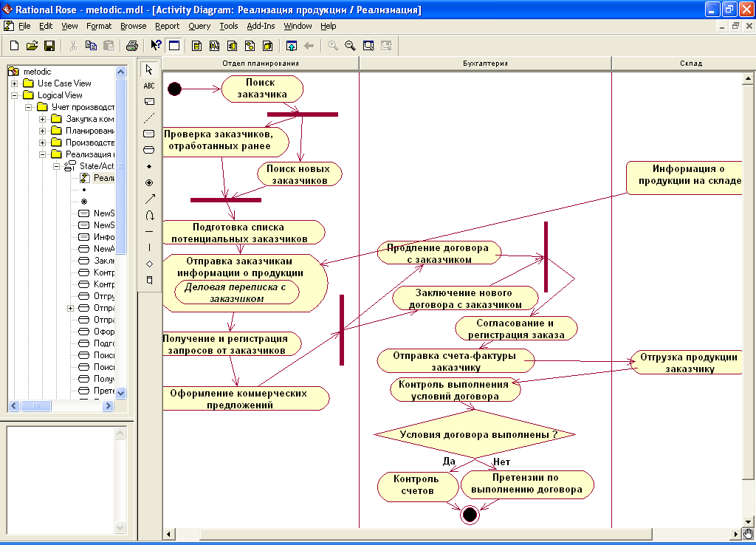Open the Tools menu
The height and width of the screenshot is (545, 756).
[229, 26]
